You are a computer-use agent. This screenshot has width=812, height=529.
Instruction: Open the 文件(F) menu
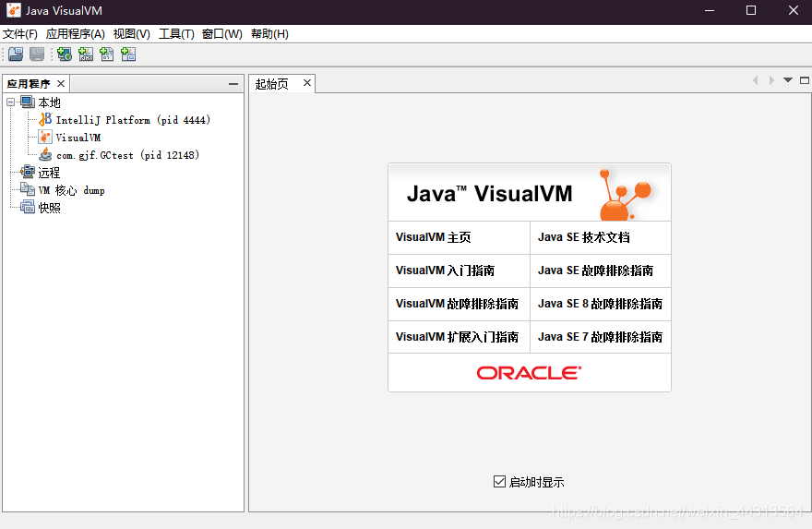click(20, 33)
